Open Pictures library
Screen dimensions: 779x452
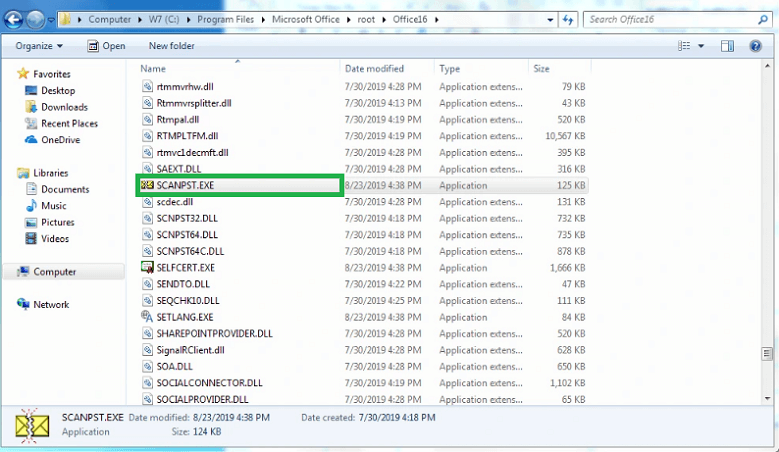pos(58,222)
